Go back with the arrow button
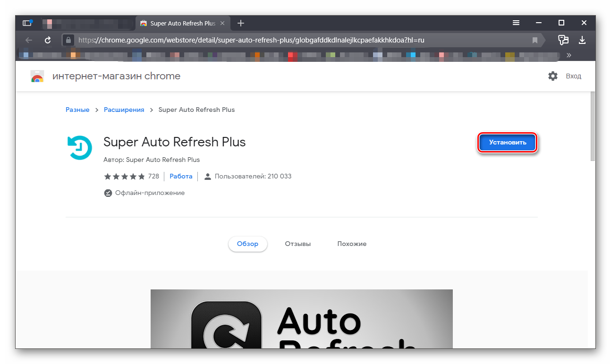Screen dimensions: 611x364 pyautogui.click(x=29, y=40)
